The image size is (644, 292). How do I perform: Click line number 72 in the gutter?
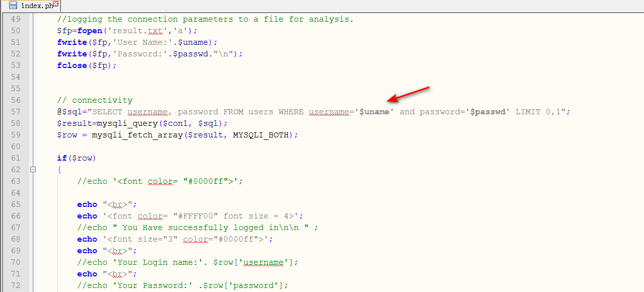(15, 285)
